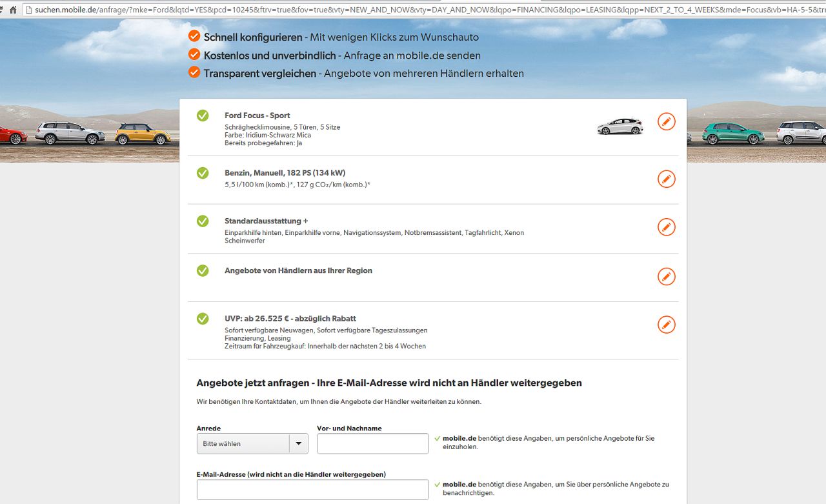
Task: Focus the Vor- und Nachname input field
Action: 373,443
